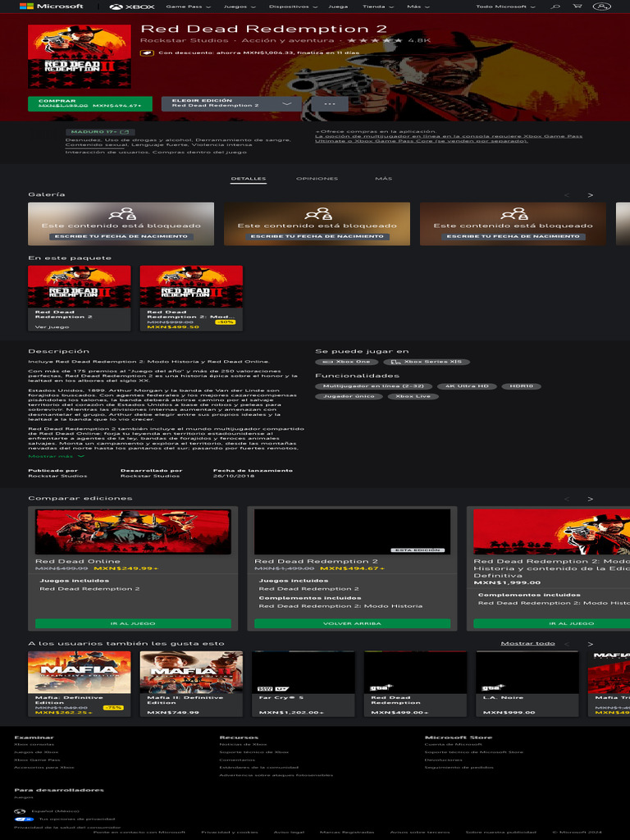Screen dimensions: 630x840
Task: Open the Microsoft logo homepage
Action: [x=52, y=7]
